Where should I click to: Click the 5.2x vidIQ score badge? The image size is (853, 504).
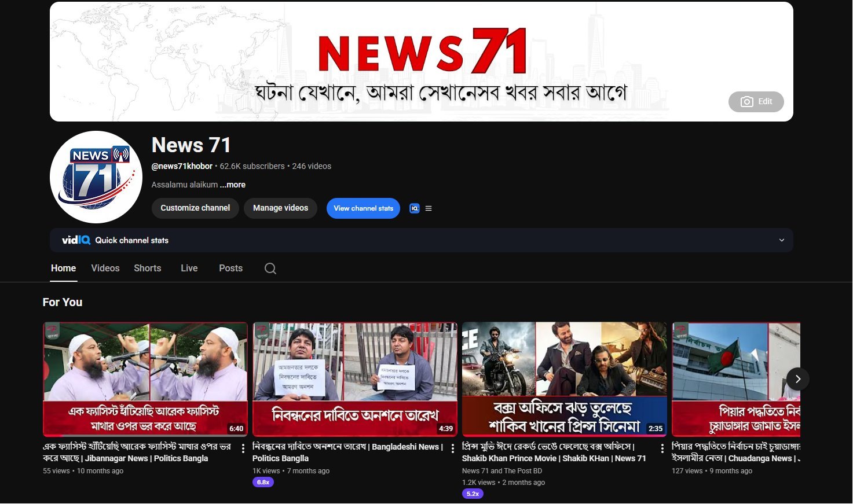pyautogui.click(x=473, y=494)
